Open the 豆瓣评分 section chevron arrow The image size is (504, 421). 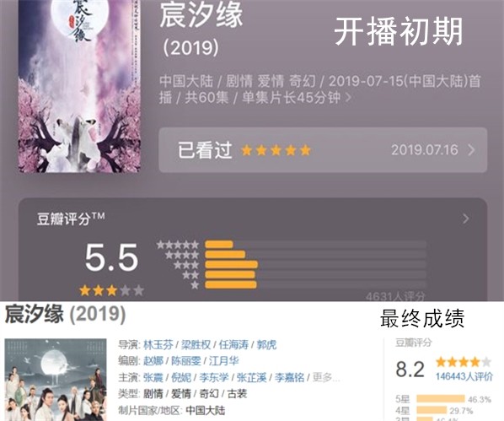click(465, 219)
